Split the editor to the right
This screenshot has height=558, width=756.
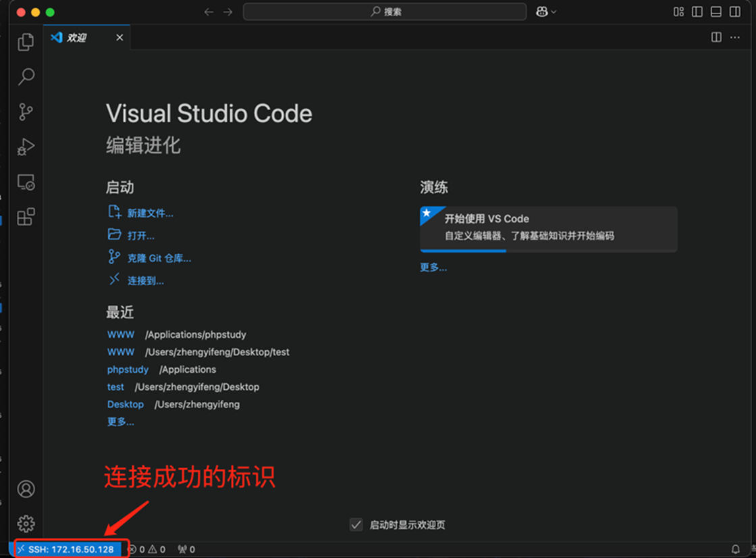click(x=716, y=37)
